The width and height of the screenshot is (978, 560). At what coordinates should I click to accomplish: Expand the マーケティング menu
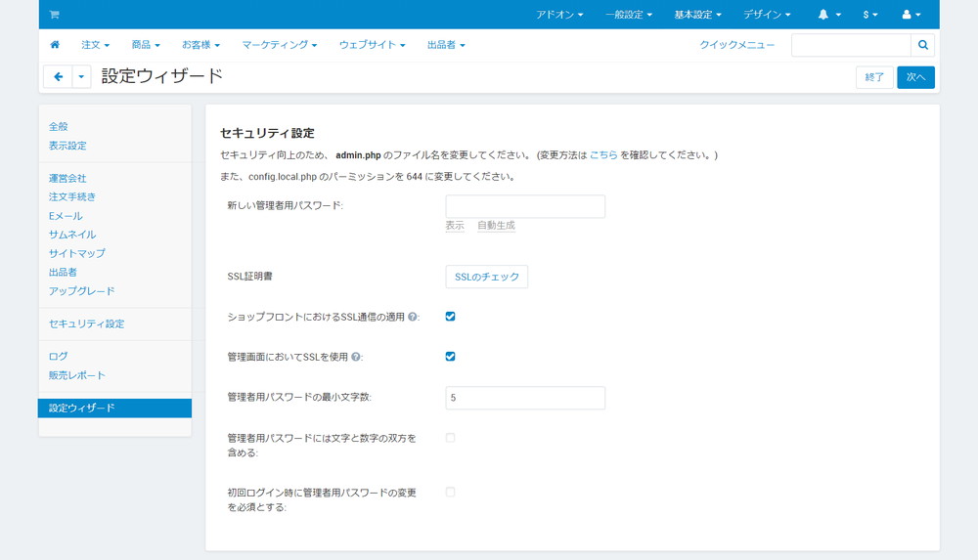click(x=280, y=45)
